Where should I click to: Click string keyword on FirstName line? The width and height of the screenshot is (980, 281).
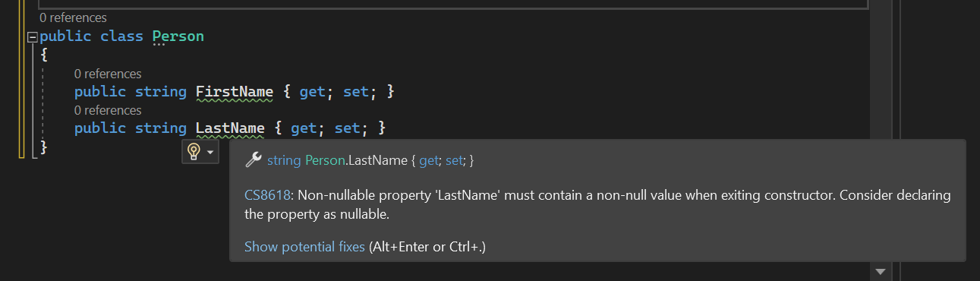[x=161, y=92]
